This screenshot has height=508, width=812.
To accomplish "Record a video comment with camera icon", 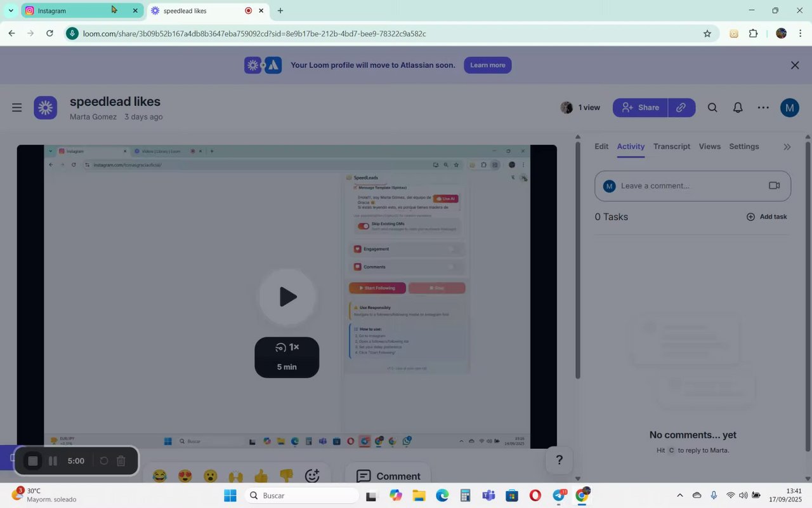I will 774,185.
